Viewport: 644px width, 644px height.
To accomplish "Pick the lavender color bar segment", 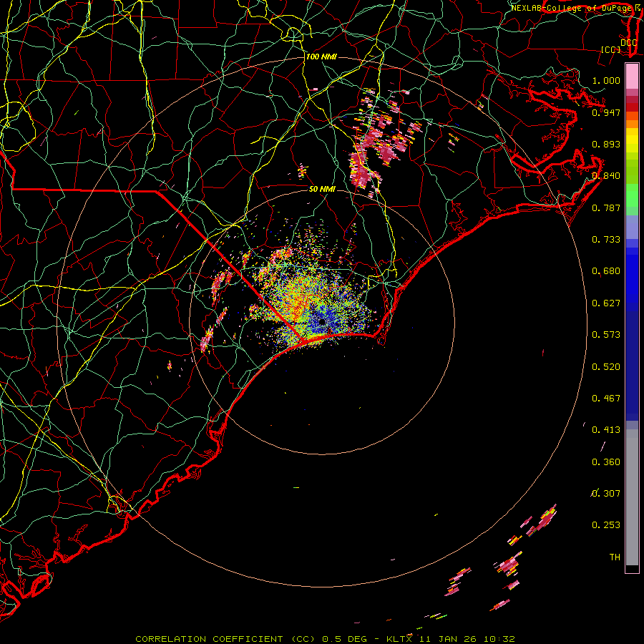I will (632, 227).
